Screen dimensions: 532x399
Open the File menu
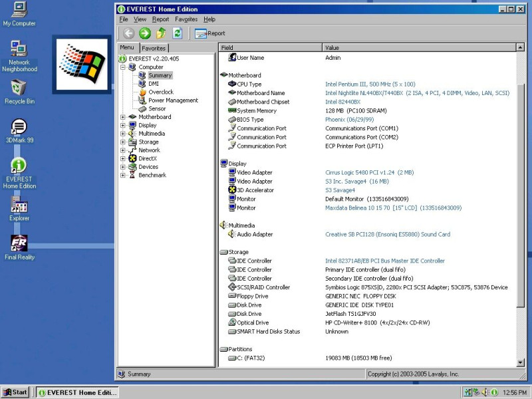click(124, 19)
